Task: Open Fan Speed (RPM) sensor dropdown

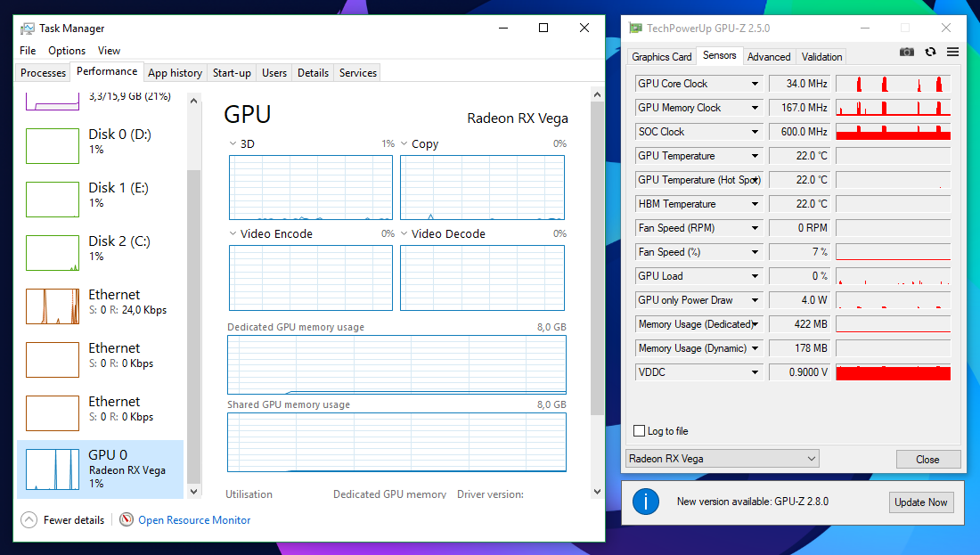Action: (x=755, y=228)
